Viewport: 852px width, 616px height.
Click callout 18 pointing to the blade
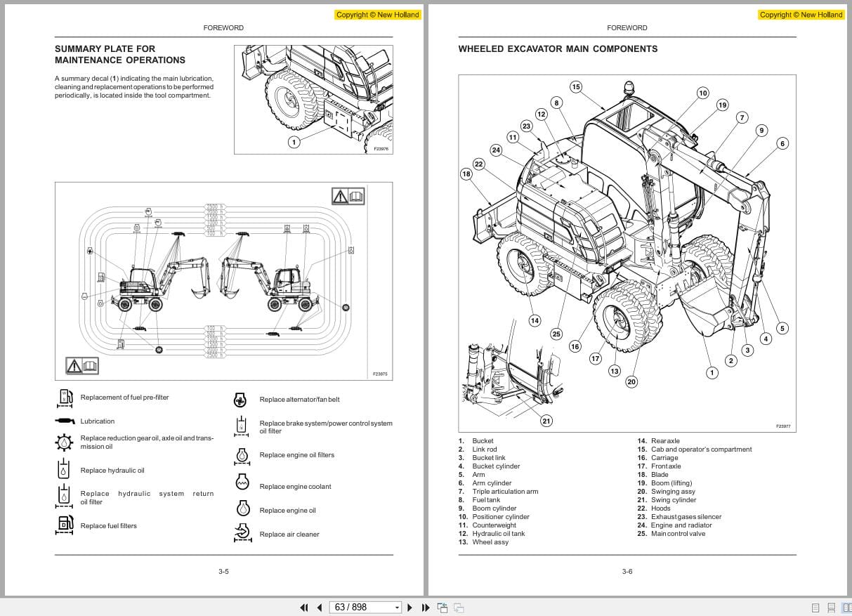pos(466,173)
